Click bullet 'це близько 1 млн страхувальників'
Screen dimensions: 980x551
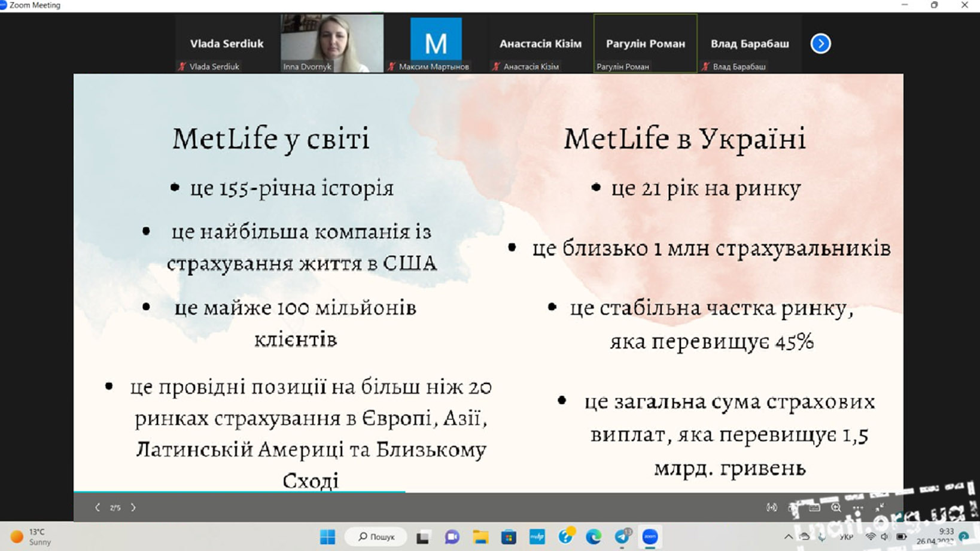coord(711,248)
